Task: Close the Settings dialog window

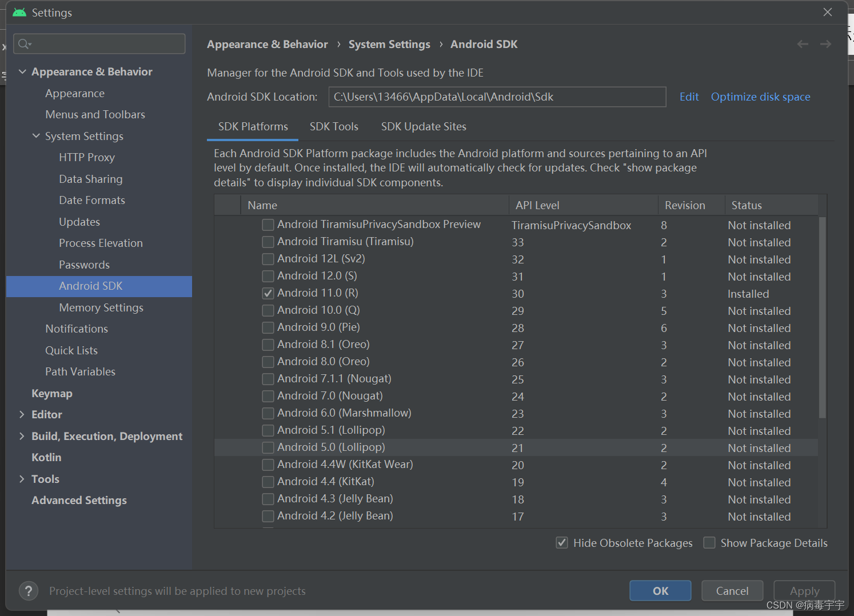Action: [827, 12]
